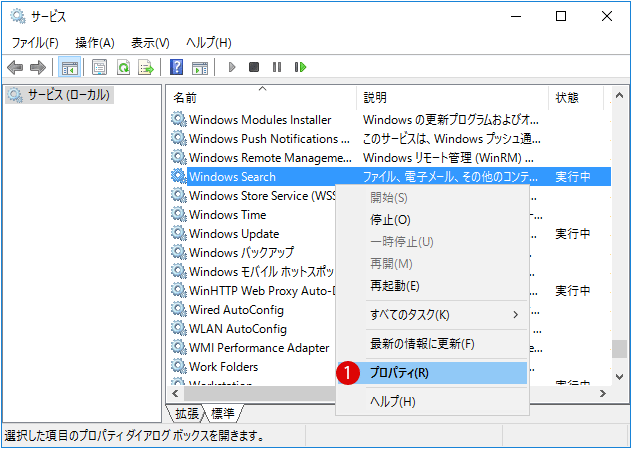Click the vertical scrollbar down arrow
The height and width of the screenshot is (449, 632).
(620, 376)
